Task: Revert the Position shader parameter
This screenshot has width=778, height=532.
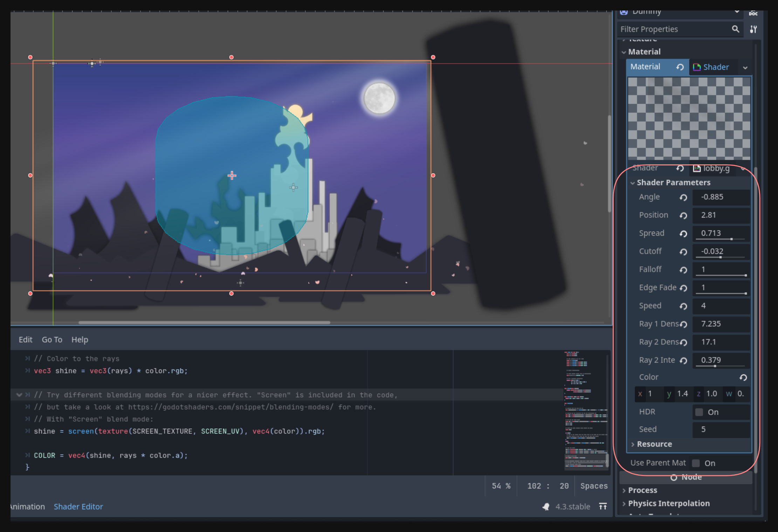Action: pos(683,216)
